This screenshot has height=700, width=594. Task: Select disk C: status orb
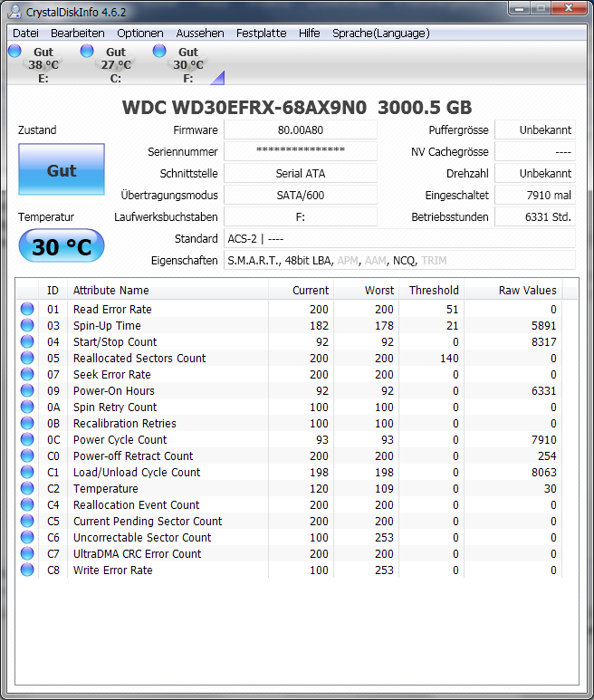tap(87, 51)
